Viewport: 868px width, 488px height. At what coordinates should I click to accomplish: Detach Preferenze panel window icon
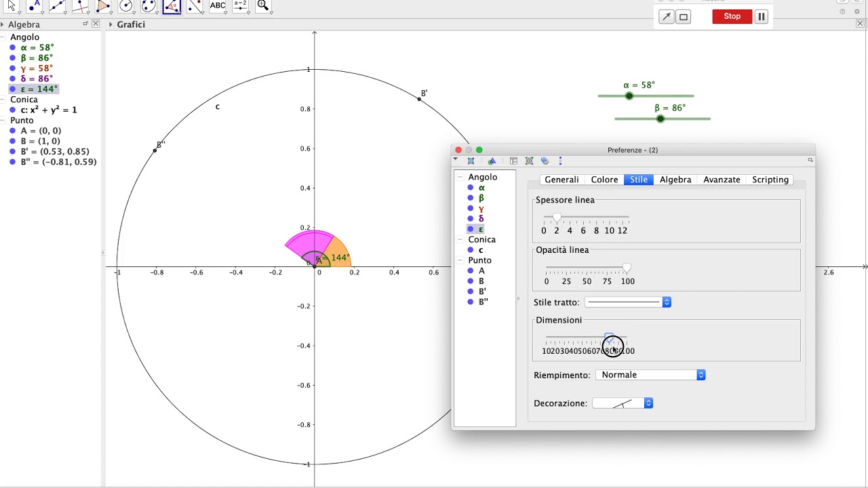click(810, 161)
